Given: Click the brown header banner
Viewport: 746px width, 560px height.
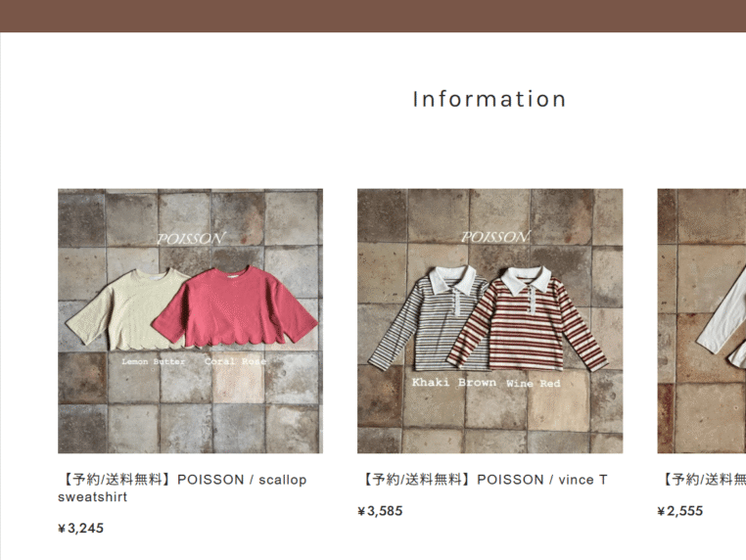Looking at the screenshot, I should pyautogui.click(x=373, y=16).
